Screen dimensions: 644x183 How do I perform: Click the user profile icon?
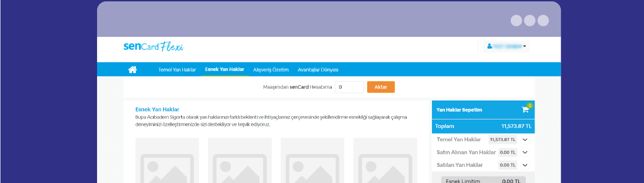pyautogui.click(x=489, y=46)
